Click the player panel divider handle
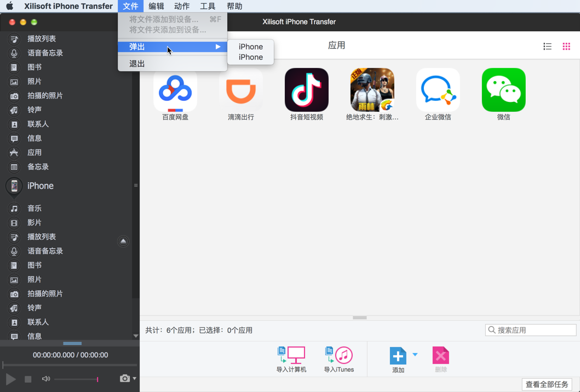Screen dimensions: 580x392 point(72,344)
